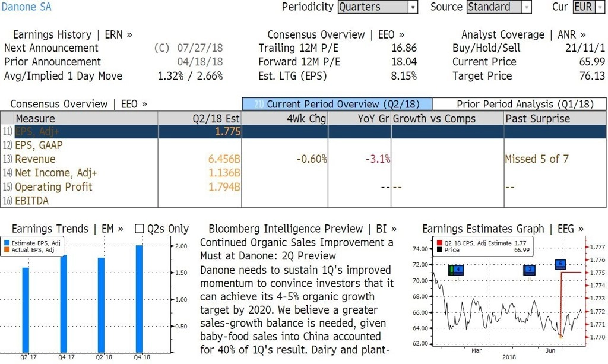
Task: Click the Trailing 12M P/E value 16.86
Action: pyautogui.click(x=404, y=48)
